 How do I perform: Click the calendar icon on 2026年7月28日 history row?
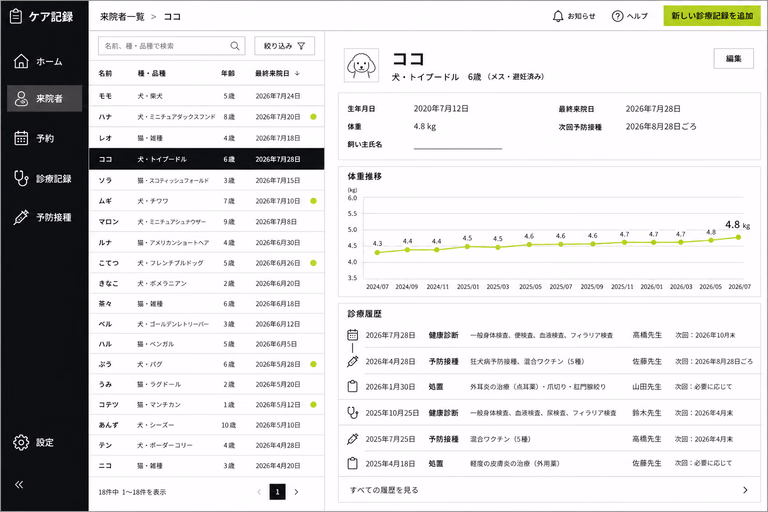[x=353, y=335]
